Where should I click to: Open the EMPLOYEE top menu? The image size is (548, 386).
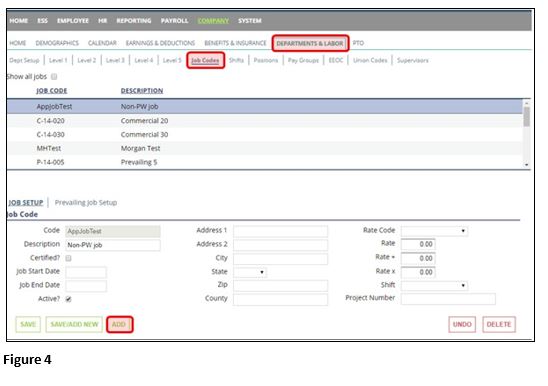[73, 21]
